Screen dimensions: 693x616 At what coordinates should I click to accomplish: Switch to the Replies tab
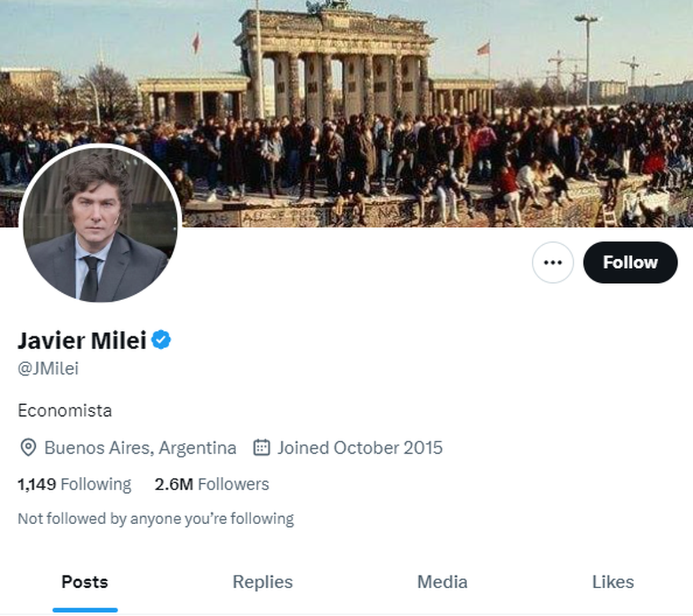click(262, 583)
